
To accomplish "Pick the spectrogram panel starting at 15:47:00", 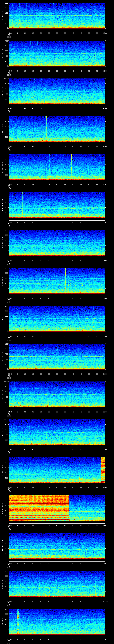I will pyautogui.click(x=57, y=129).
